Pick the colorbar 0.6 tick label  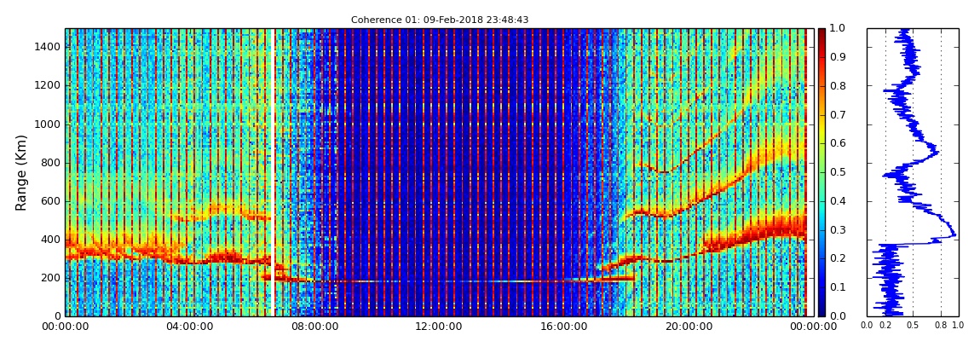coord(837,143)
